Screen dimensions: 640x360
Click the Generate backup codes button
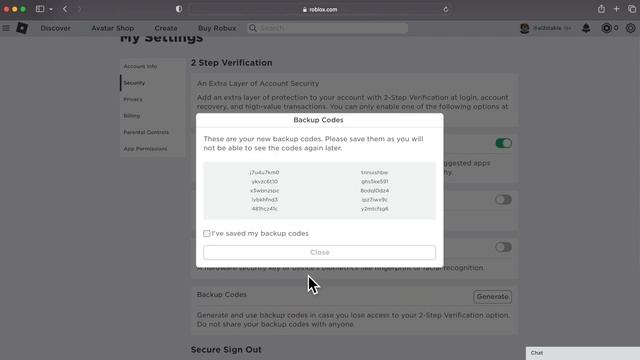[493, 297]
